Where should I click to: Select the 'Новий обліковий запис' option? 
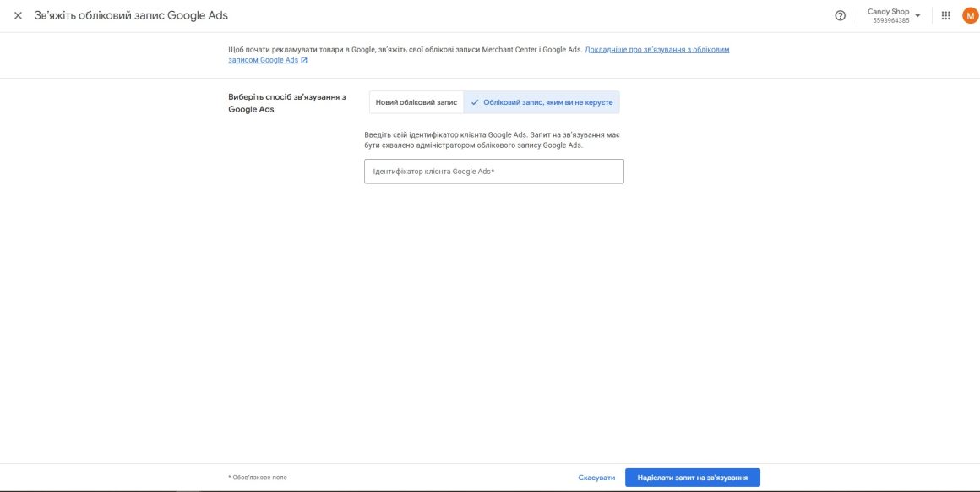[416, 102]
